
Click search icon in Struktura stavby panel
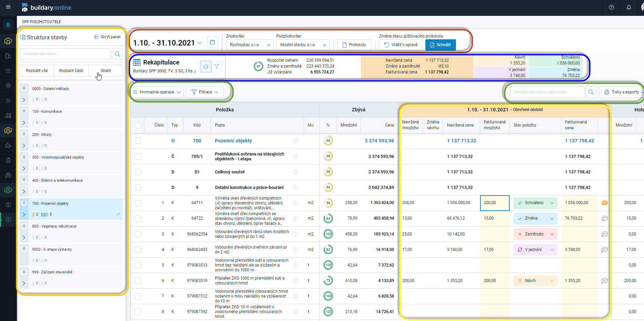coord(117,54)
